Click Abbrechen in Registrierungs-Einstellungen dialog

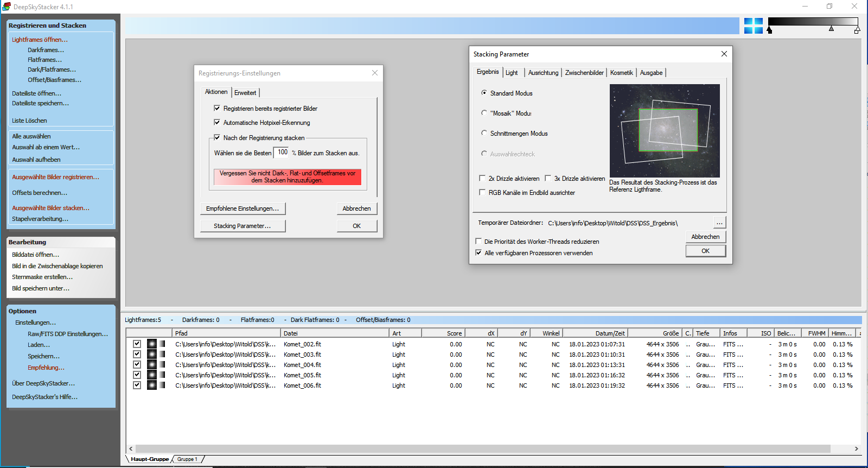pyautogui.click(x=356, y=208)
